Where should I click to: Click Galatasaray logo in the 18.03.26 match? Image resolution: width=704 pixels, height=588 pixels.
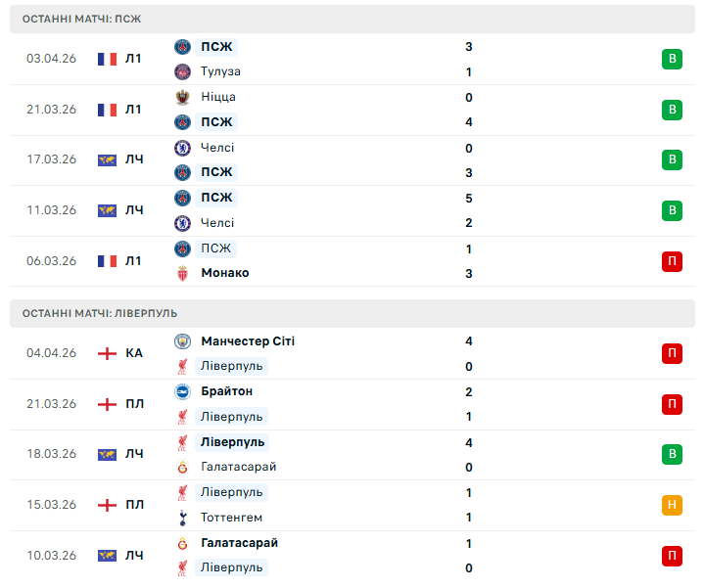click(x=182, y=467)
